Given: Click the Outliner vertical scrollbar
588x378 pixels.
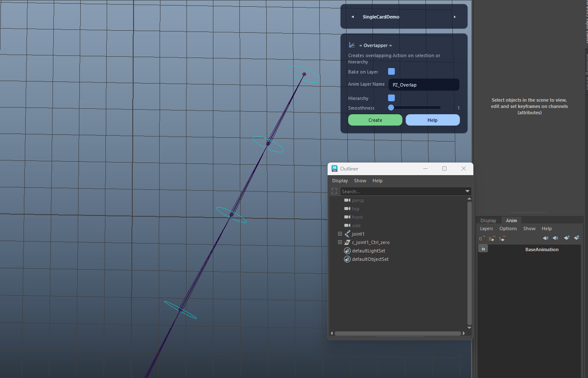Looking at the screenshot, I should click(469, 263).
